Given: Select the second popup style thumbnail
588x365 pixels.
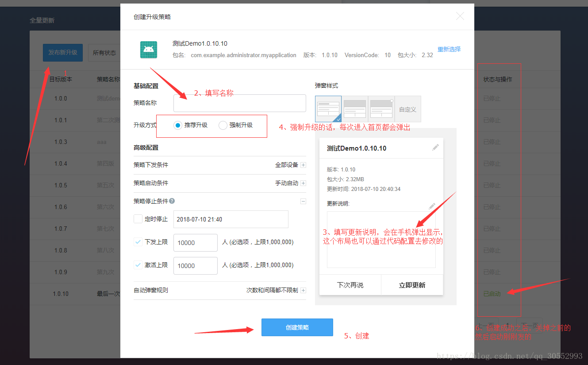Looking at the screenshot, I should (x=355, y=109).
